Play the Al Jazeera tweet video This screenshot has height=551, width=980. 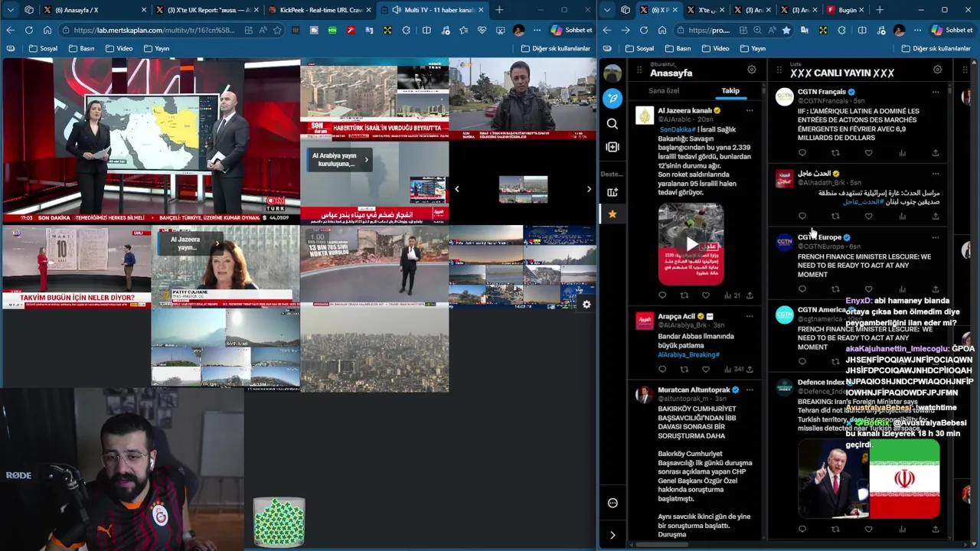[x=691, y=244]
